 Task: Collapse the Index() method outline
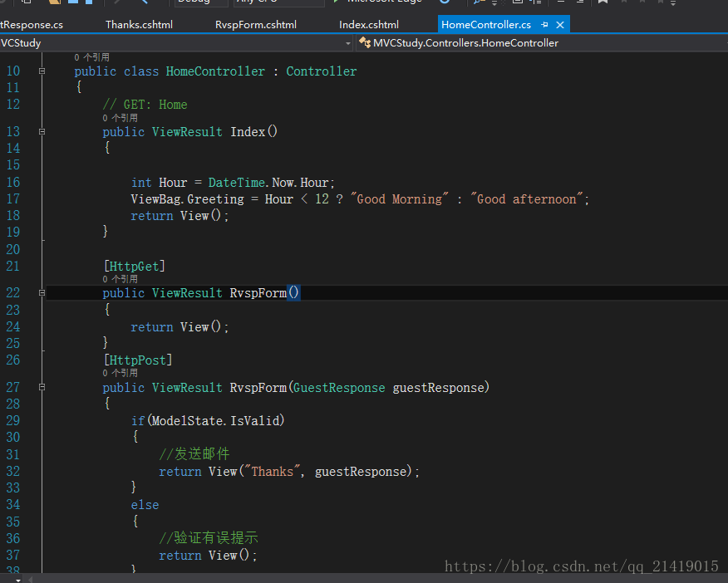[x=42, y=132]
